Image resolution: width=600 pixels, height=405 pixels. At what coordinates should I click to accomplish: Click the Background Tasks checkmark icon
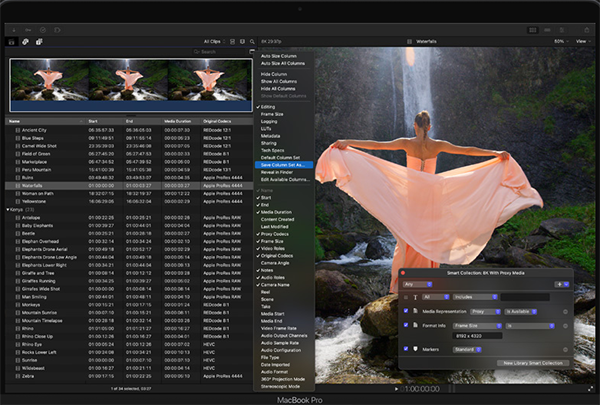(43, 30)
